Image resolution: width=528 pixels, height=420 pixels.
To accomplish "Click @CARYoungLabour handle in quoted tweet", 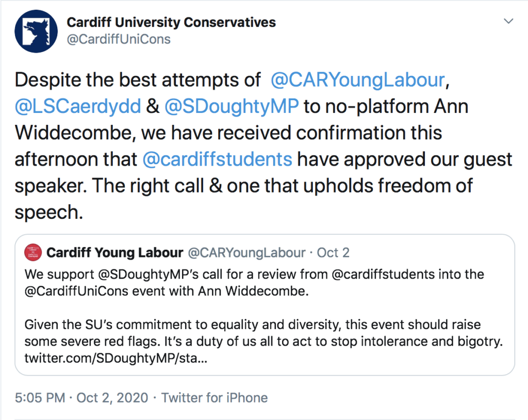I will click(x=246, y=252).
